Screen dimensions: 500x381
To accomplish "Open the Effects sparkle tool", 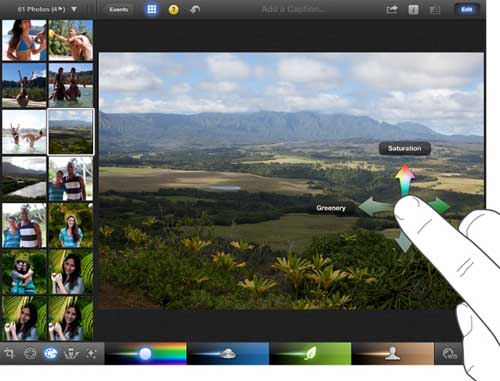I will (x=91, y=353).
